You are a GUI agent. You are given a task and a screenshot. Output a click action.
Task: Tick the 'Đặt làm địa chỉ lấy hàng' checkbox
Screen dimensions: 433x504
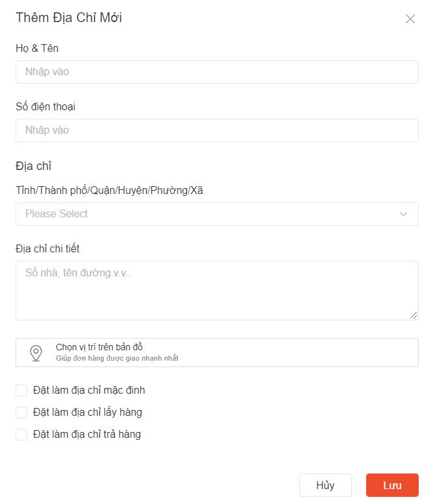(x=21, y=413)
